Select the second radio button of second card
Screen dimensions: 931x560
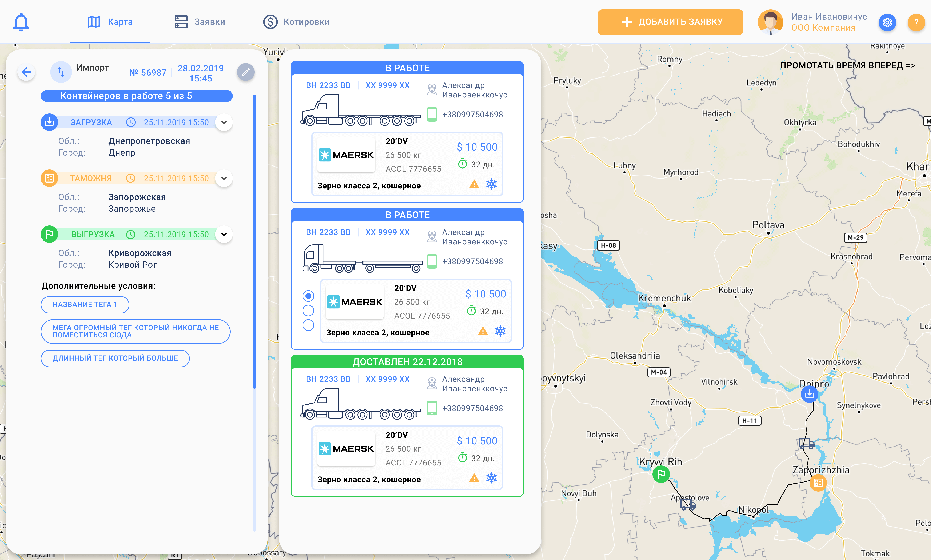308,311
